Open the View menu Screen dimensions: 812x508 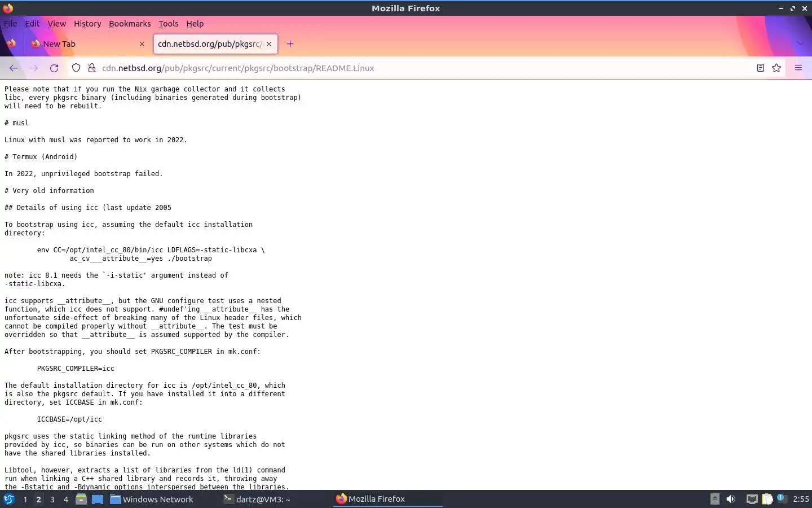[57, 24]
